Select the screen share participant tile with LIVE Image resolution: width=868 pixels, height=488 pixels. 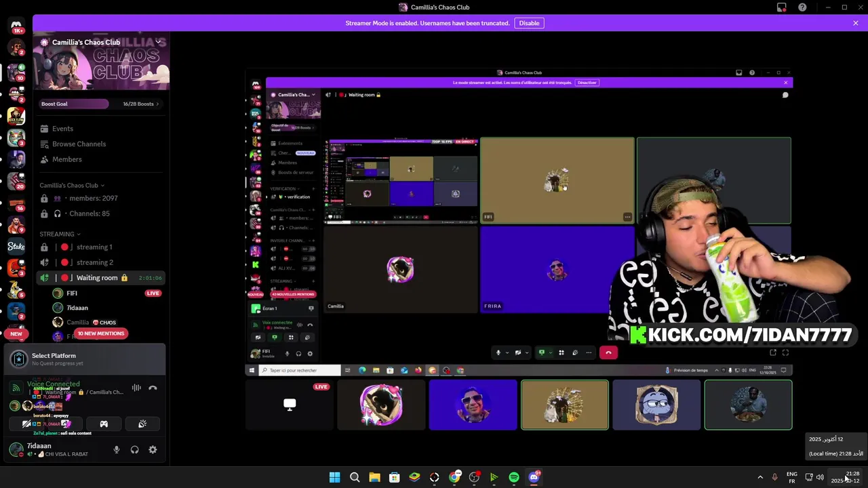pyautogui.click(x=290, y=405)
